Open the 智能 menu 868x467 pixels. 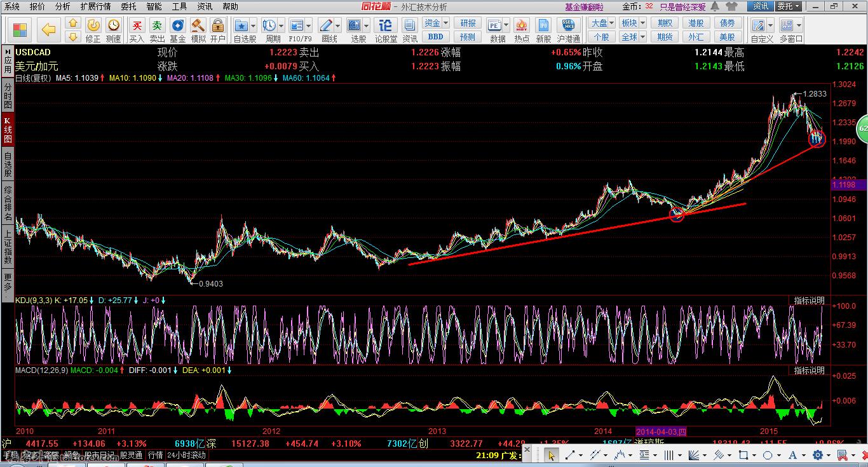pos(154,6)
